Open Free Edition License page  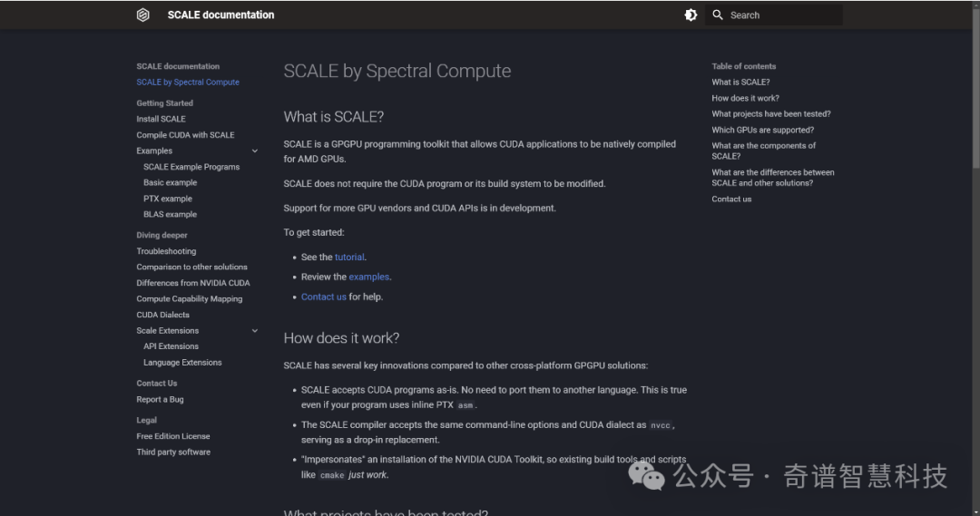[173, 436]
